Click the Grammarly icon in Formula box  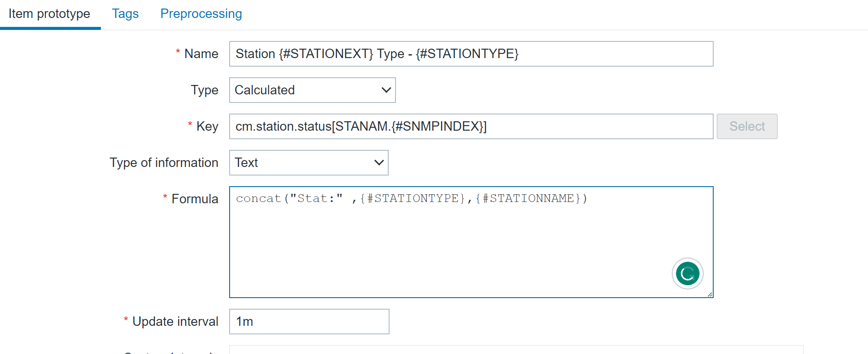pos(687,274)
